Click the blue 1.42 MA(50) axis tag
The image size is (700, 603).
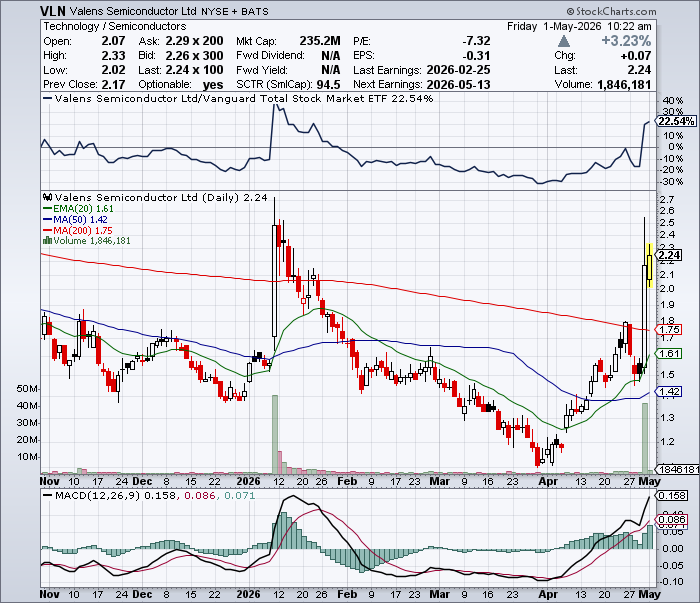(669, 392)
